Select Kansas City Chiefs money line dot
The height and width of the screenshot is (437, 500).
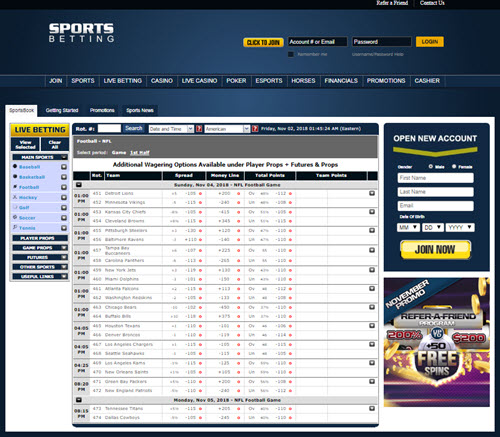[238, 212]
